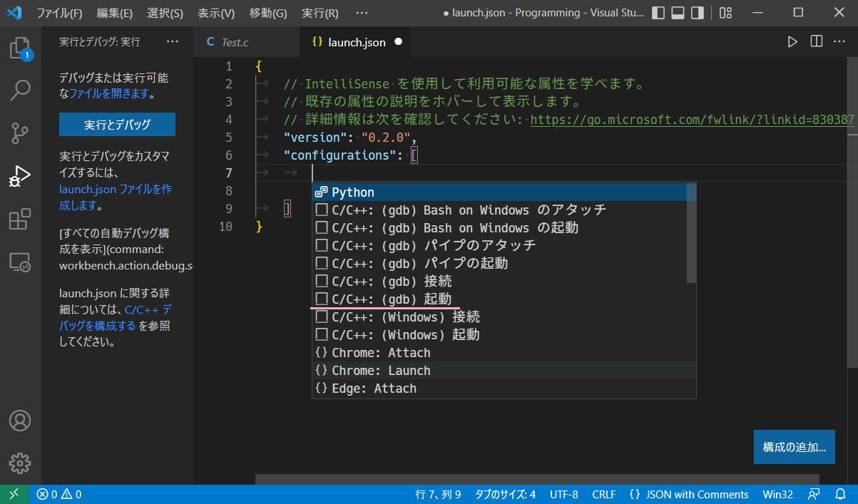Open notifications bell in status bar
The height and width of the screenshot is (504, 858).
[x=840, y=495]
